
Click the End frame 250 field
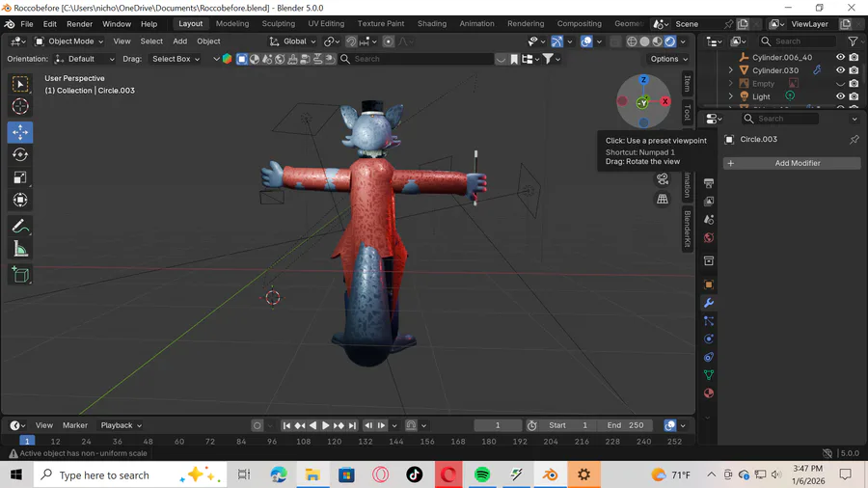tap(625, 425)
